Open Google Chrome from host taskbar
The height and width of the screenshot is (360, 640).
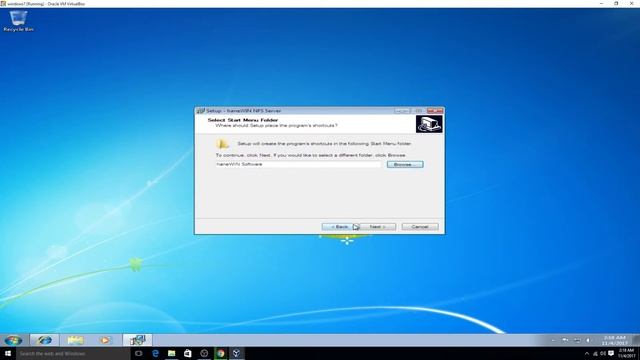pos(220,353)
